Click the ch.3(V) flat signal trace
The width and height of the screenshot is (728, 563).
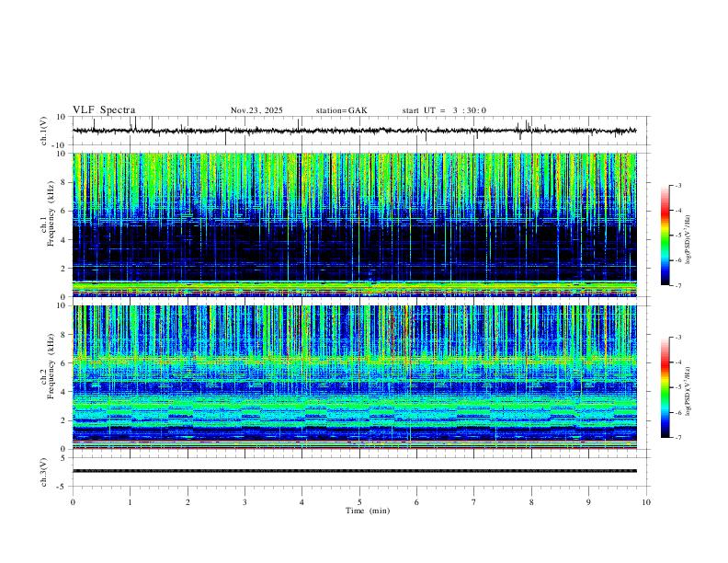tap(355, 471)
